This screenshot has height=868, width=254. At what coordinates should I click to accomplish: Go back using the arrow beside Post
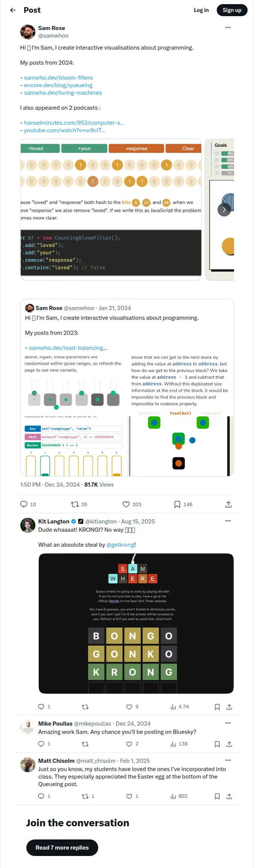13,10
